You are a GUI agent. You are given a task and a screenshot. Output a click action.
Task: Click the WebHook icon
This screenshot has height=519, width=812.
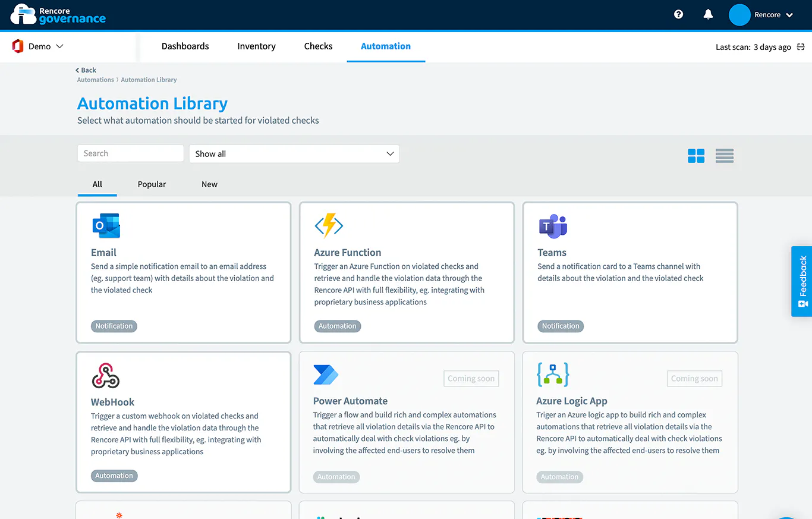(x=106, y=376)
